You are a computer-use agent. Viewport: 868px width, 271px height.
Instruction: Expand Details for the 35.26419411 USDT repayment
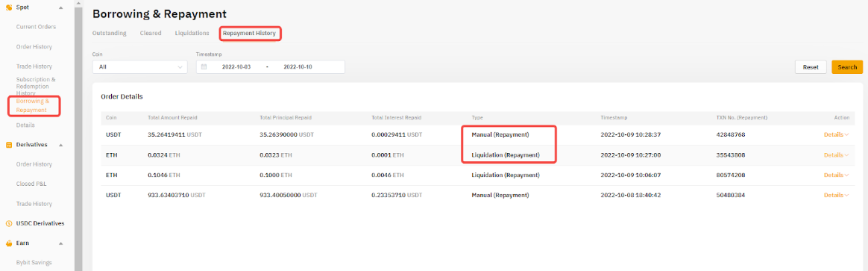point(836,134)
